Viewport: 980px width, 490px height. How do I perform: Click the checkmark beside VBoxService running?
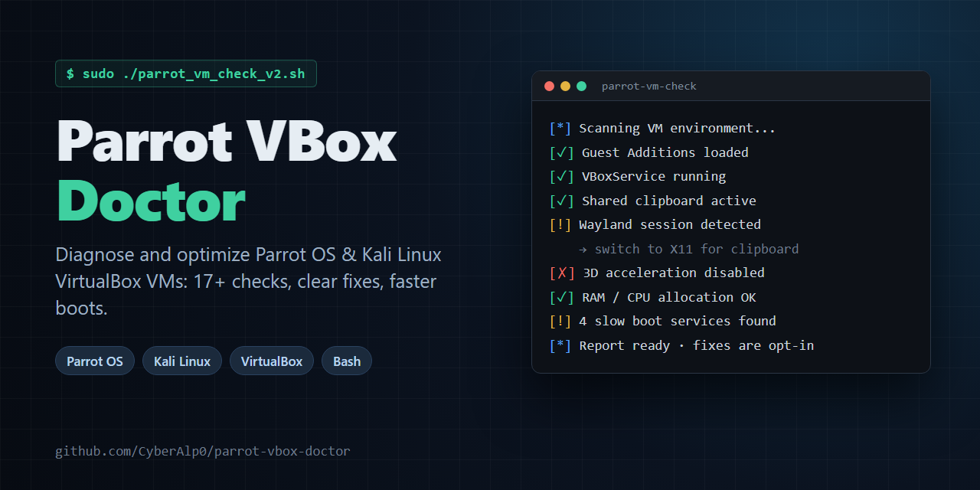[562, 176]
